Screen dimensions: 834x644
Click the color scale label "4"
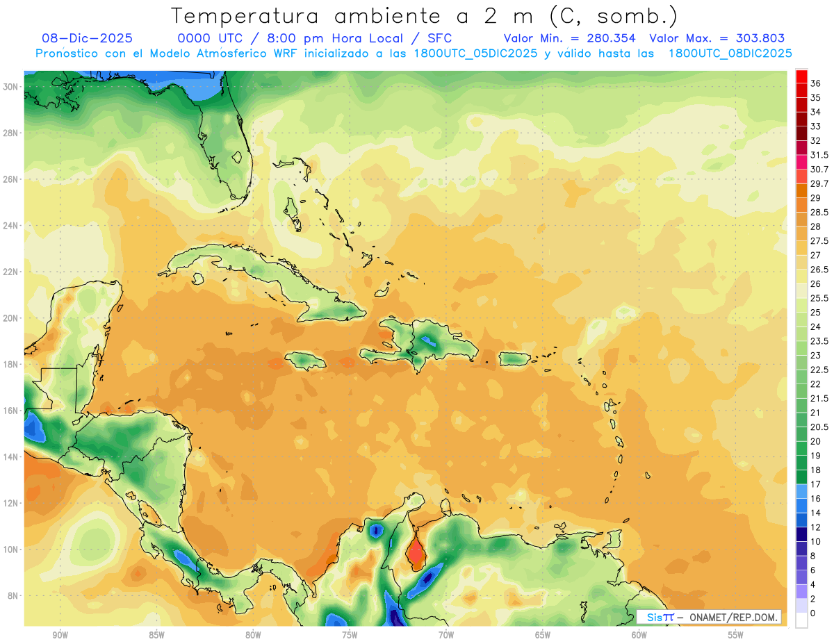(x=813, y=584)
